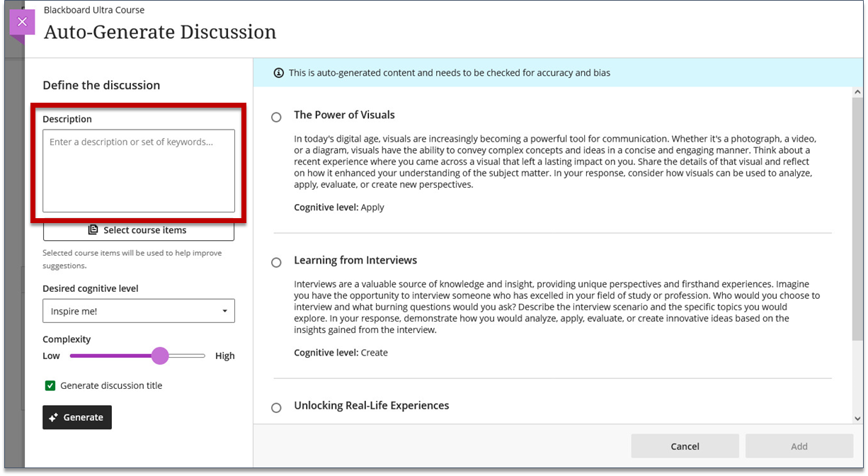
Task: Click the Generate button
Action: (77, 417)
